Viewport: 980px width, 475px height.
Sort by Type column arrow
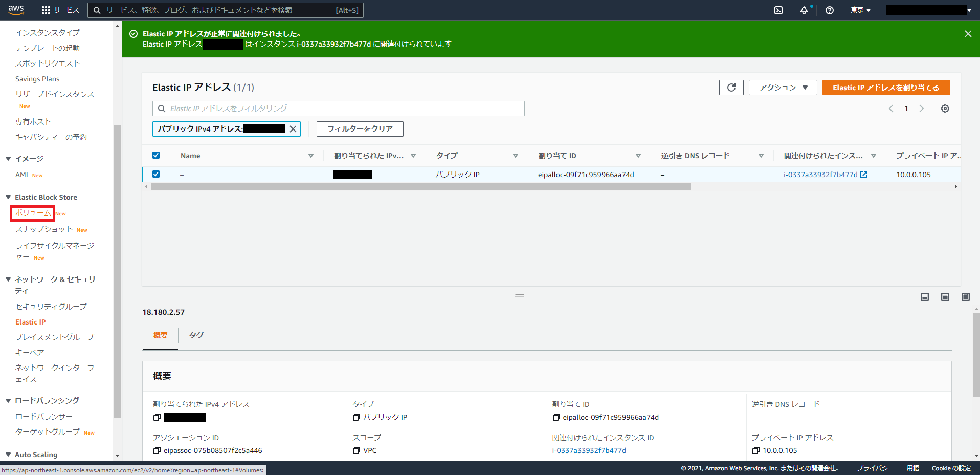click(x=515, y=156)
